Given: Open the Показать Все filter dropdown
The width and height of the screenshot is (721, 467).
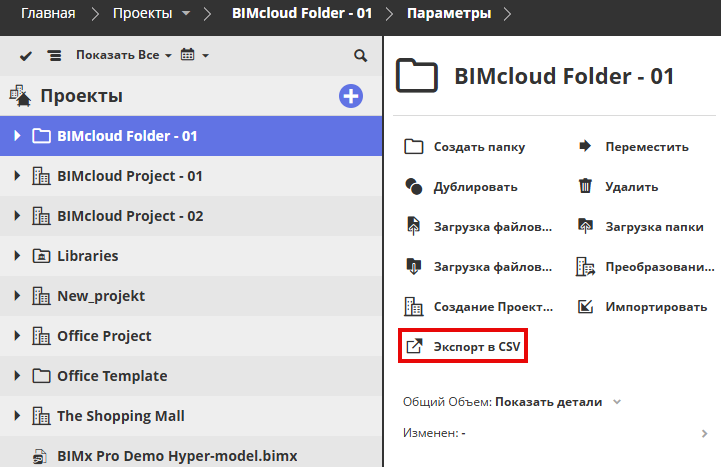Looking at the screenshot, I should click(124, 55).
